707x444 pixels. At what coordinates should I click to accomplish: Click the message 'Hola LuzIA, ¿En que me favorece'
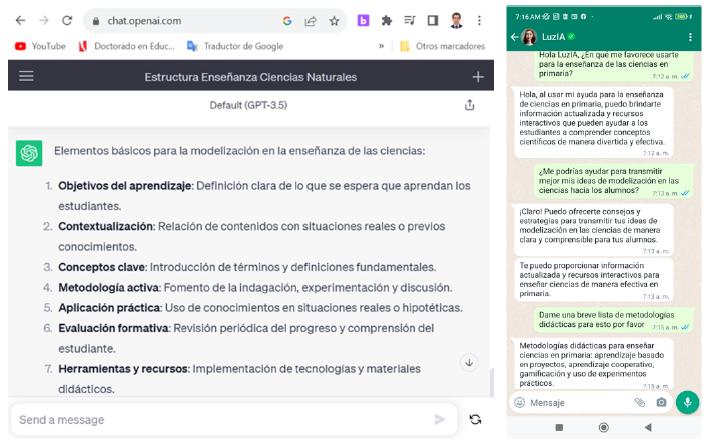pos(613,65)
